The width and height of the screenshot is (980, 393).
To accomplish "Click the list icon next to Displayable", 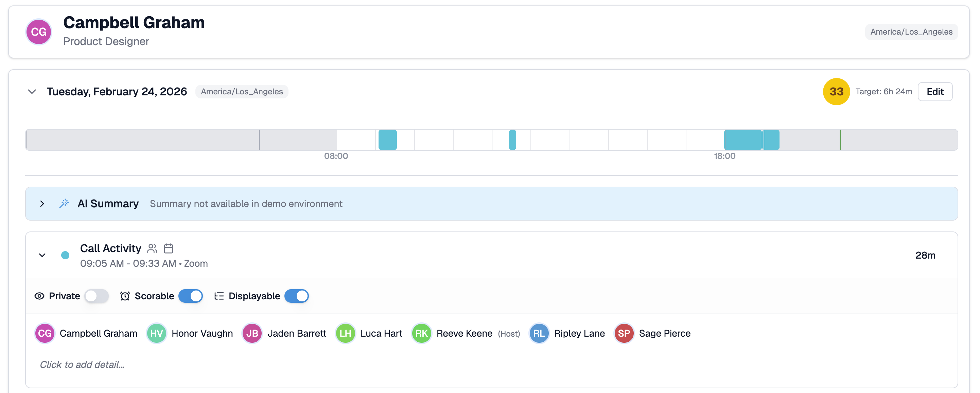I will (219, 296).
